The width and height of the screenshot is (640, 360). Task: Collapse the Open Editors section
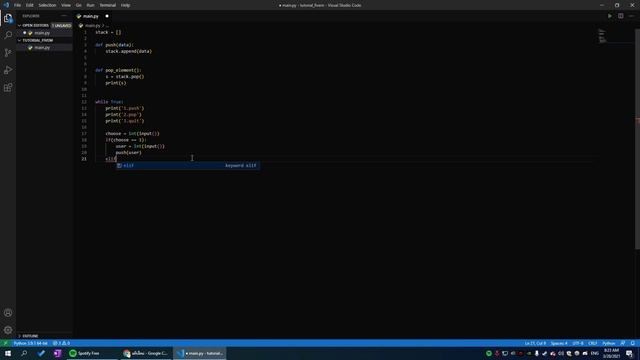pyautogui.click(x=35, y=25)
